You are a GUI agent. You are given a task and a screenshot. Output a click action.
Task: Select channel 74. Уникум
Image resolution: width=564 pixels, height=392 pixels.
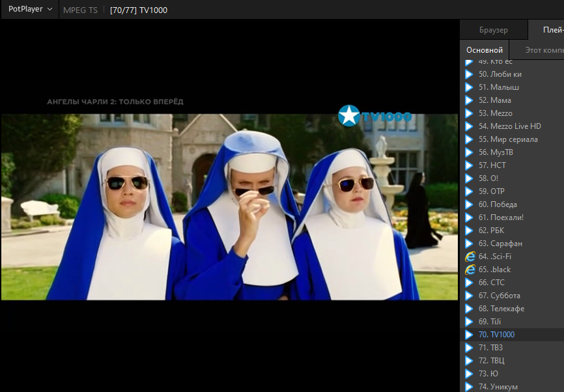coord(512,386)
